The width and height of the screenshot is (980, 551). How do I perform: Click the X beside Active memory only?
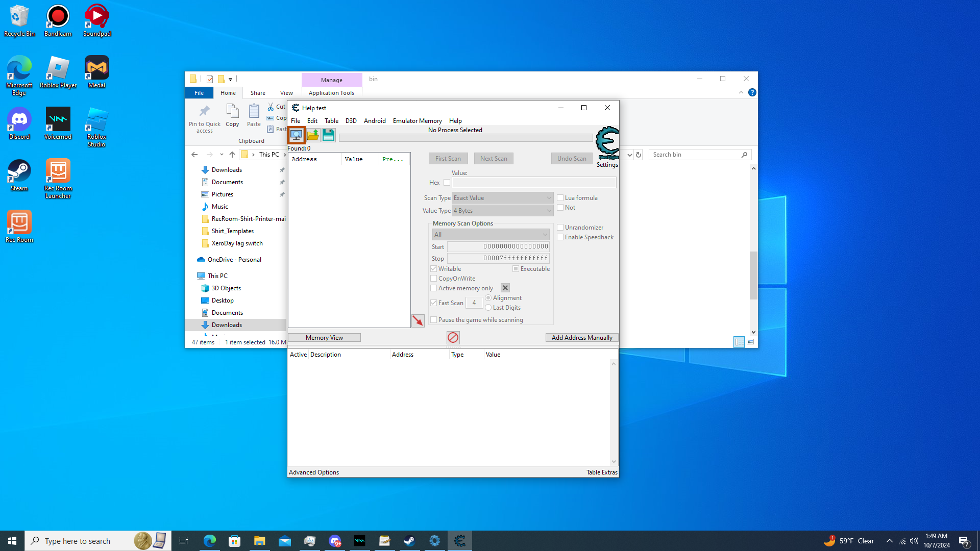click(505, 288)
